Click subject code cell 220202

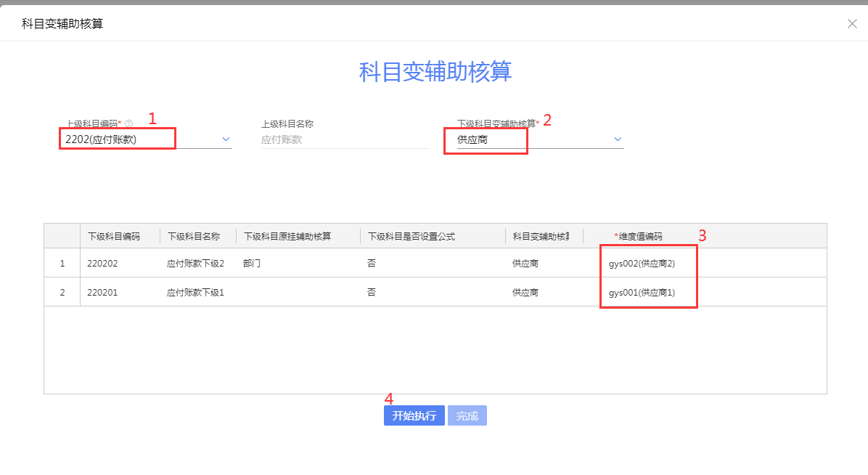[102, 263]
